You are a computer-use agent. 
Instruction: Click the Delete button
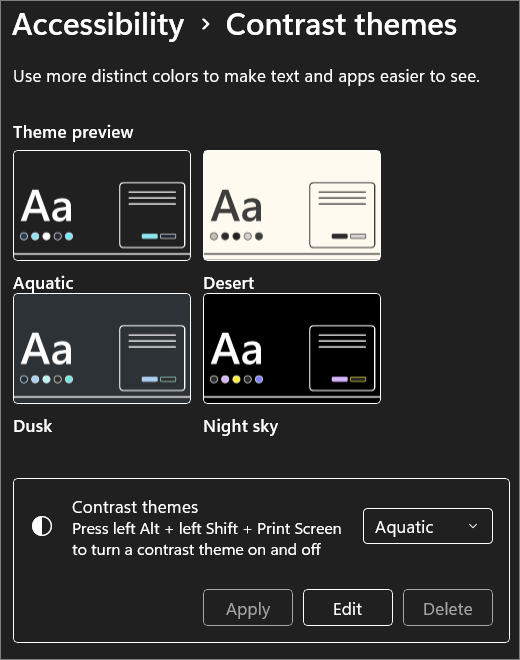point(448,608)
